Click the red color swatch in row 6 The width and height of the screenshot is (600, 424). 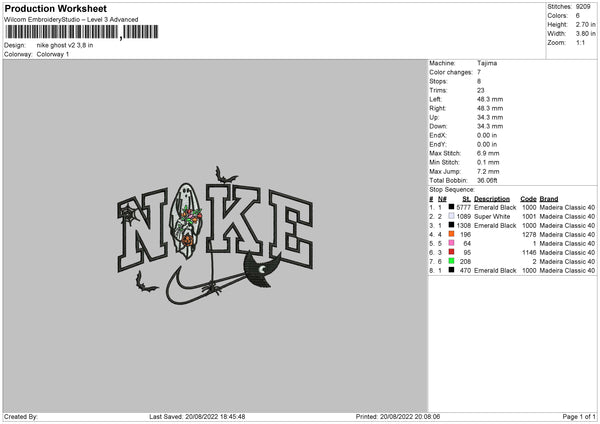pos(452,252)
